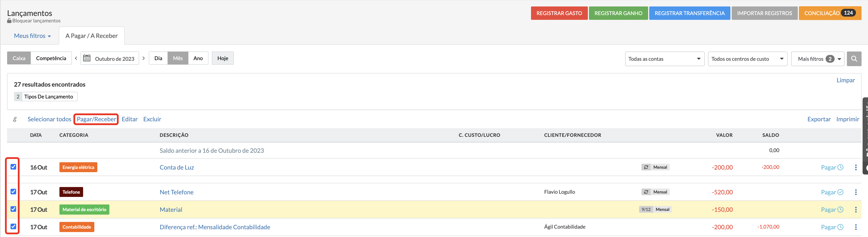868x237 pixels.
Task: Go to next month arrow
Action: tap(144, 58)
